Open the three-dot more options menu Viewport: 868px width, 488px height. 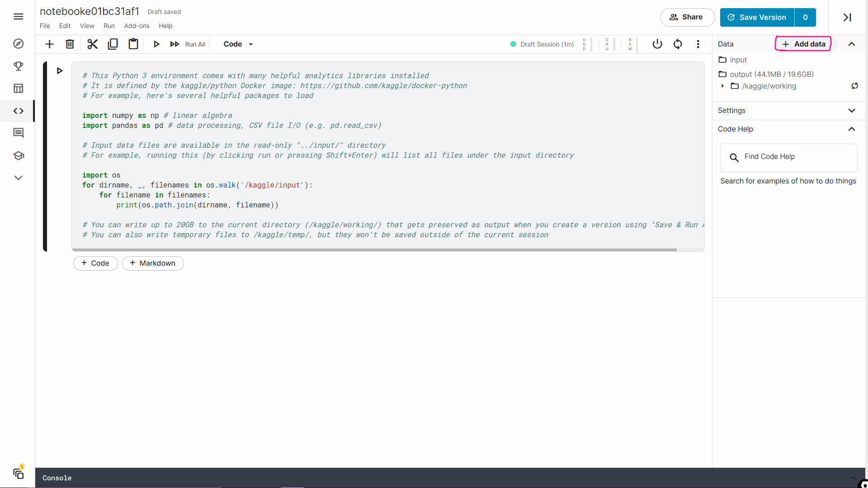pos(698,44)
